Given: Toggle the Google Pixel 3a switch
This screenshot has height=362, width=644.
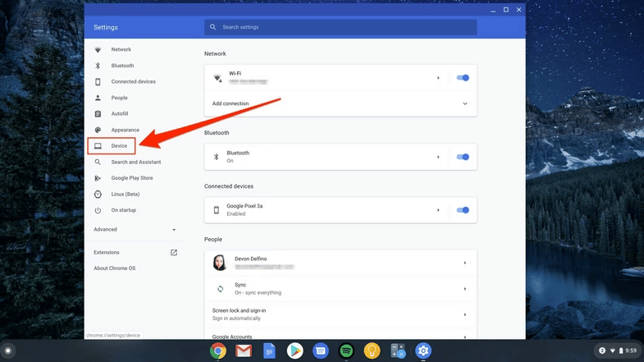Looking at the screenshot, I should pos(463,210).
